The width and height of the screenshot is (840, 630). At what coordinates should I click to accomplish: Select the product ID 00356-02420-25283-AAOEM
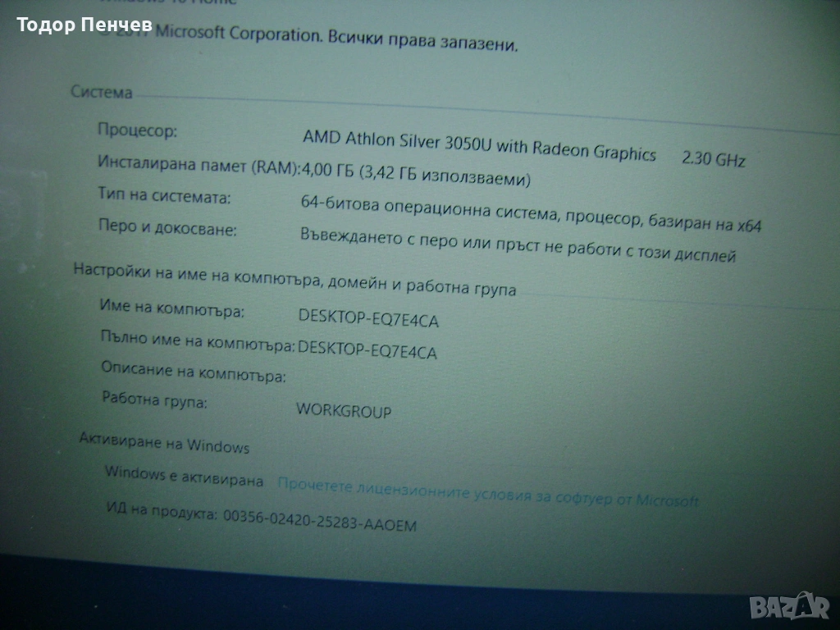[x=319, y=519]
